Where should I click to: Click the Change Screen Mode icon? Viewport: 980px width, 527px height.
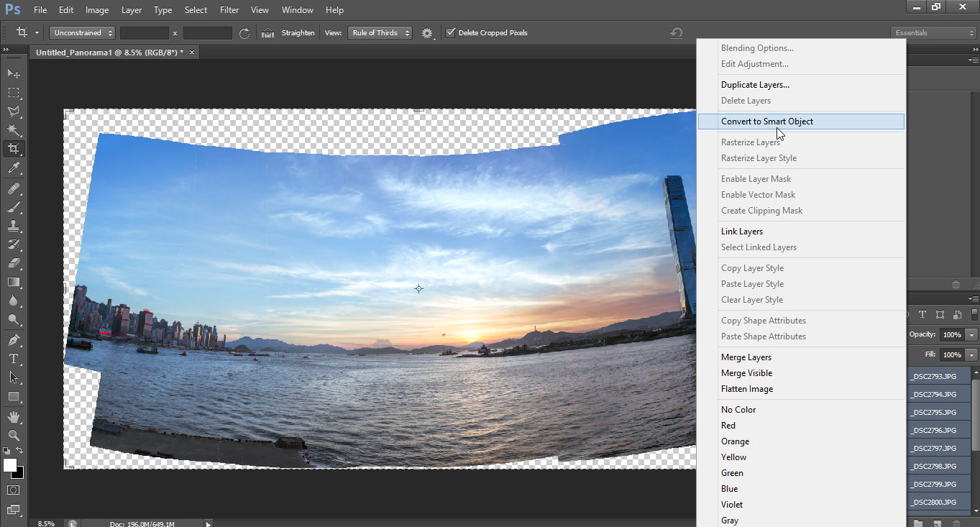[14, 510]
